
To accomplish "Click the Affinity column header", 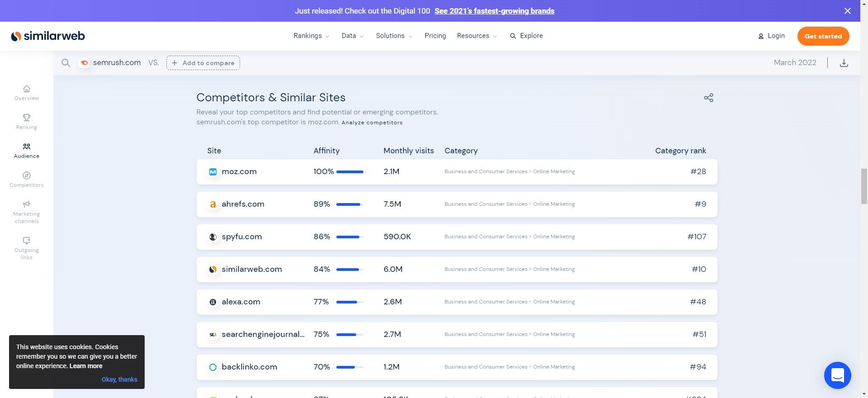I will (x=326, y=151).
